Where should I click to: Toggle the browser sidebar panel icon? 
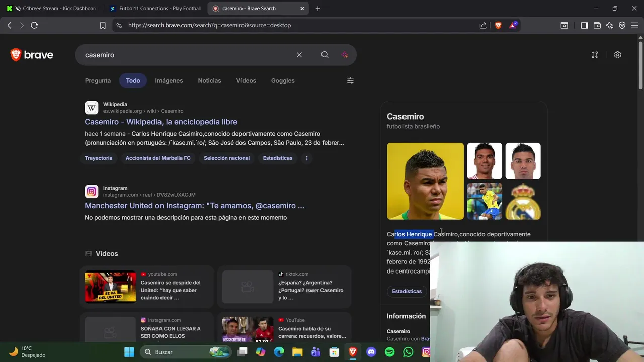point(584,25)
